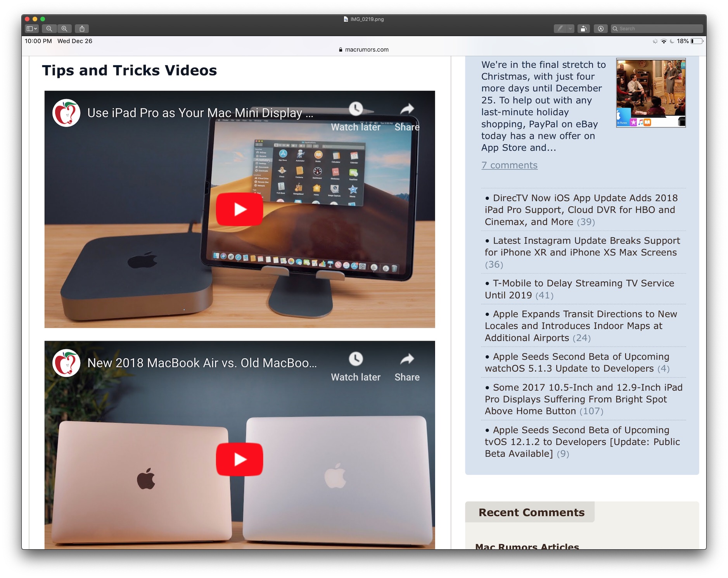Play the iPad Pro Mac Mini Display video

[240, 209]
